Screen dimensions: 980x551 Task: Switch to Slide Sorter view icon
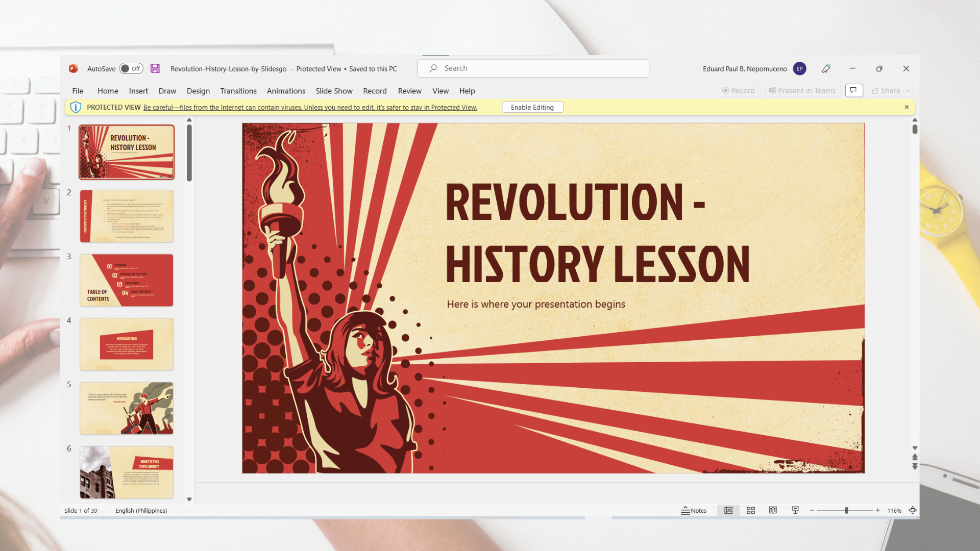tap(751, 510)
